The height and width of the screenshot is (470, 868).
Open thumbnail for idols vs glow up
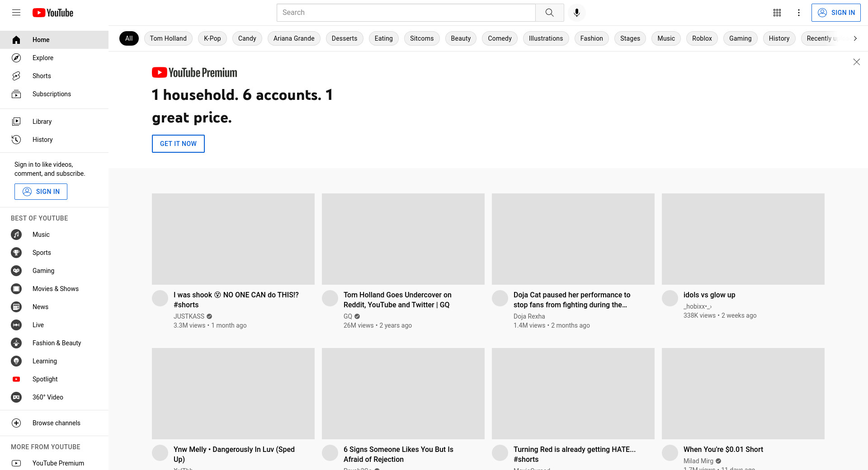743,239
